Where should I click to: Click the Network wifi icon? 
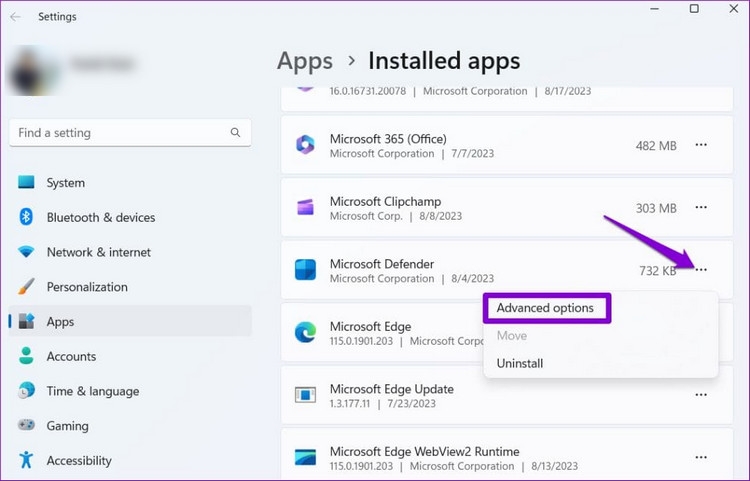click(26, 251)
